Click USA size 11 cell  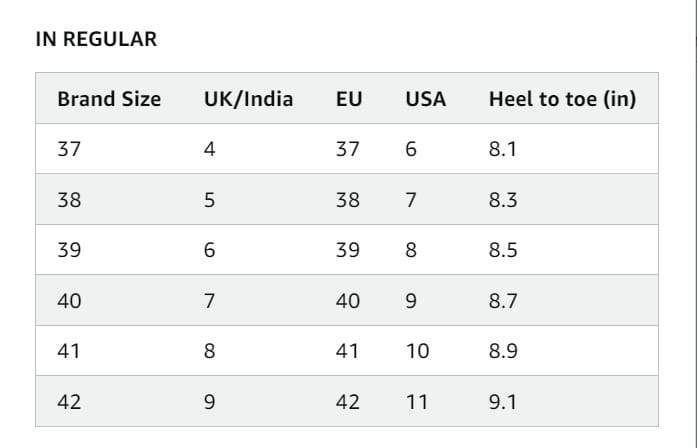click(x=417, y=402)
